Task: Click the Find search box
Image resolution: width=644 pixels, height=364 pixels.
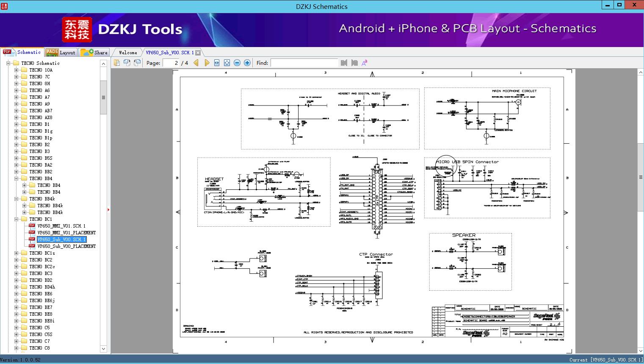Action: tap(304, 63)
